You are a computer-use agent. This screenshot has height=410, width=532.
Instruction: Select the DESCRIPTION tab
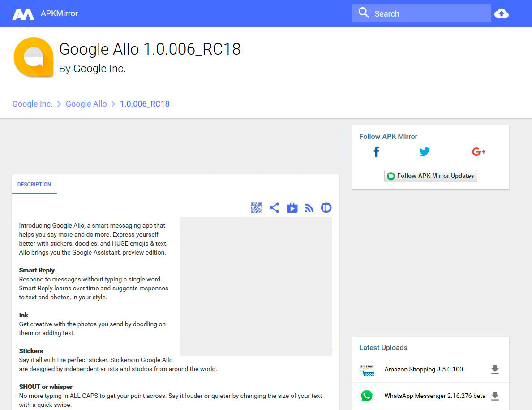(x=34, y=184)
